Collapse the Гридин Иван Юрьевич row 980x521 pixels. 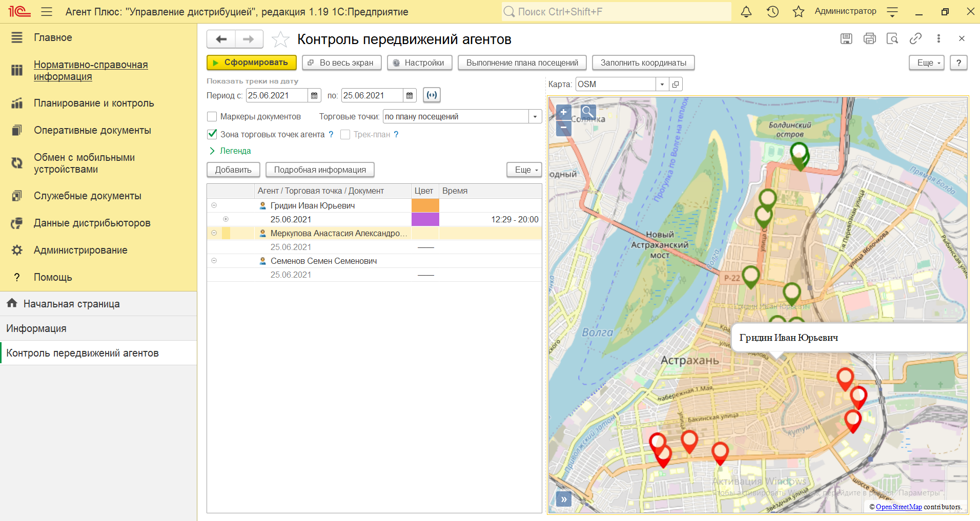[x=214, y=205]
